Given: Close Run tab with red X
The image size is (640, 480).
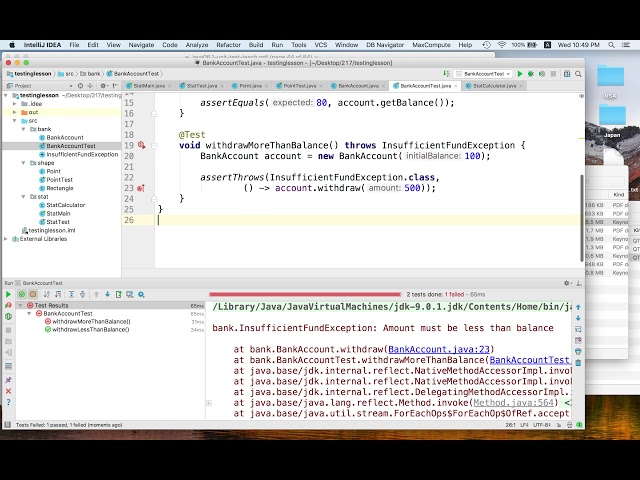Looking at the screenshot, I should pos(8,391).
